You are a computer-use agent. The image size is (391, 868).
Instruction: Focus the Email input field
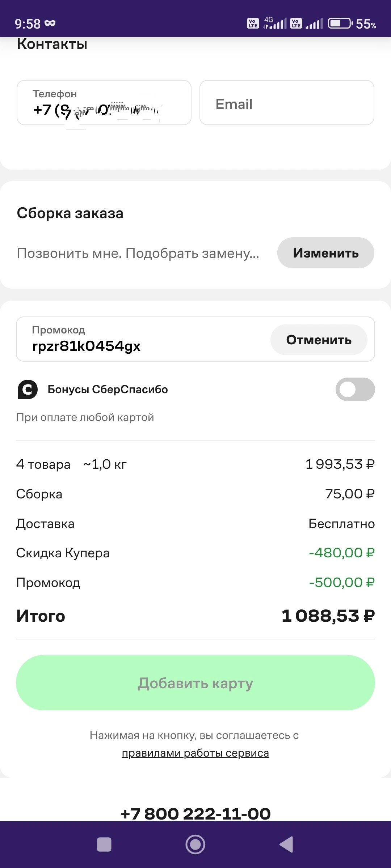click(x=287, y=103)
